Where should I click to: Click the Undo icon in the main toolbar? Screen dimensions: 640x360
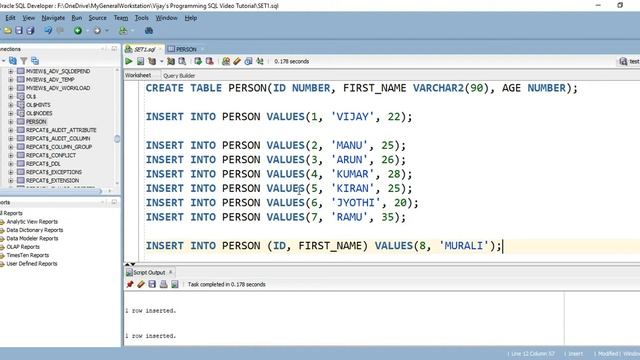click(x=48, y=31)
